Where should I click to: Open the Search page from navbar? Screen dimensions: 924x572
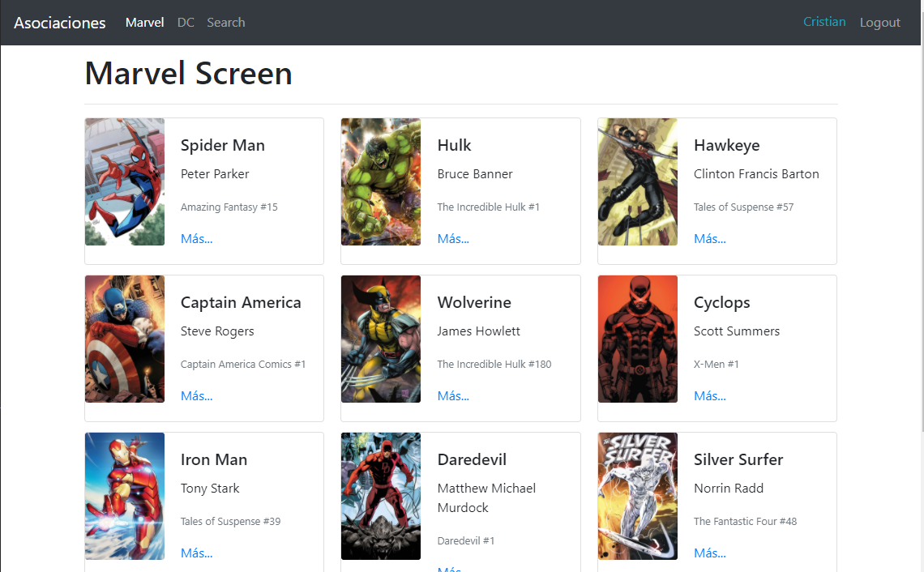(225, 22)
